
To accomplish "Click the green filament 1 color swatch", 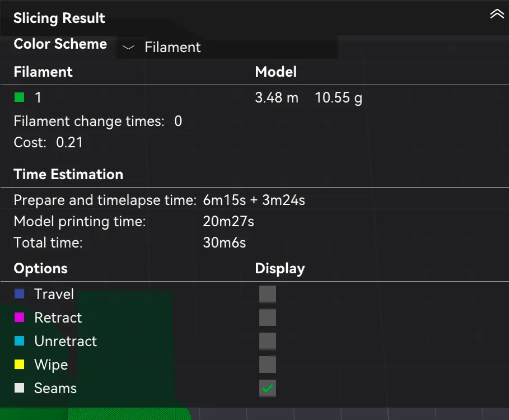I will [20, 97].
